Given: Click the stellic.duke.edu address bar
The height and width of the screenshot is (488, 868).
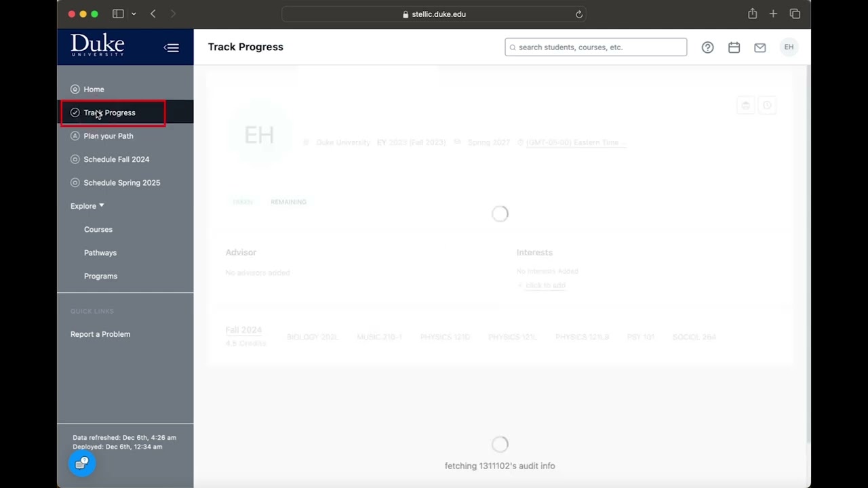Looking at the screenshot, I should point(434,14).
